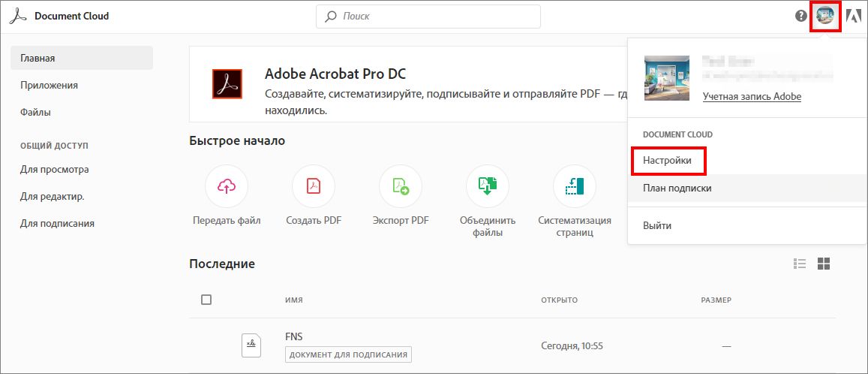The width and height of the screenshot is (868, 374).
Task: Click the Передать файл label
Action: 227,221
